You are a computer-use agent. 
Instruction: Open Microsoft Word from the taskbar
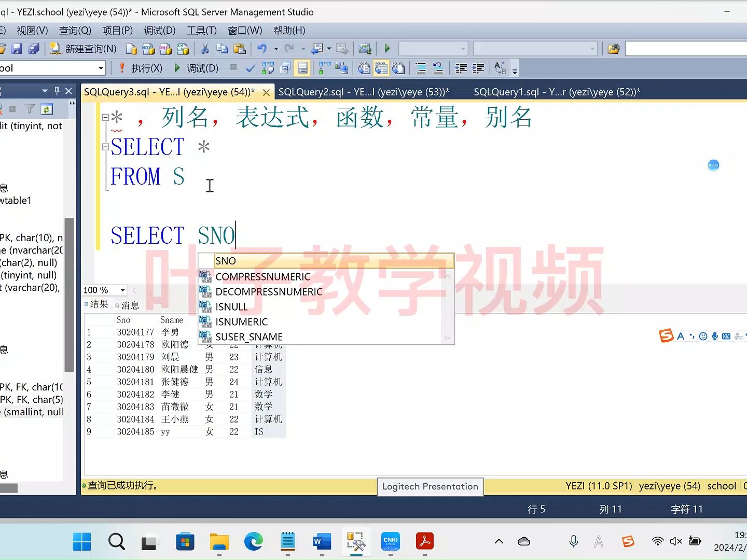pyautogui.click(x=322, y=542)
